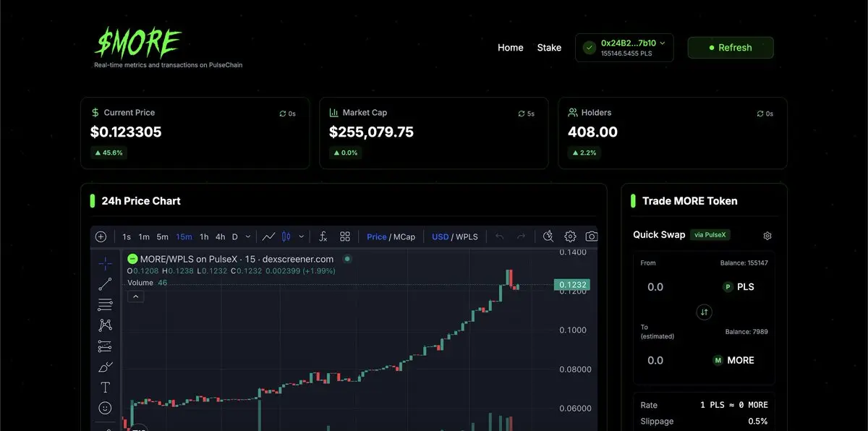Select the Fibonacci retracement tool
This screenshot has width=868, height=431.
105,304
